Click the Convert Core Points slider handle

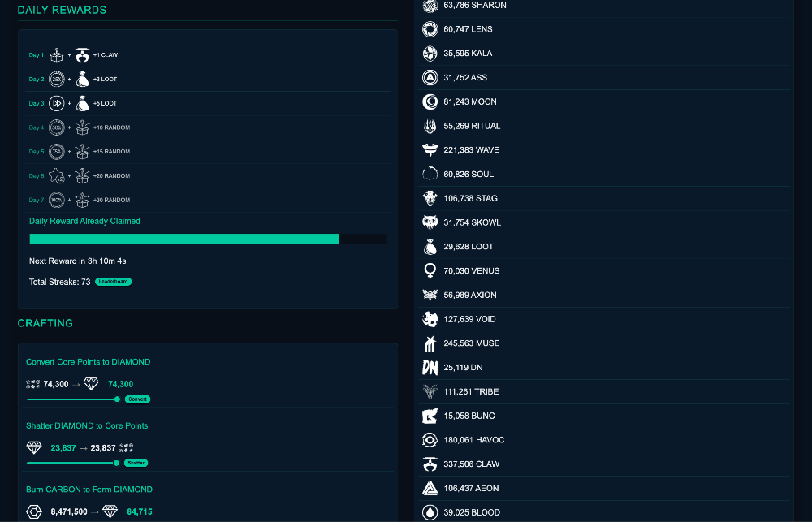point(117,399)
